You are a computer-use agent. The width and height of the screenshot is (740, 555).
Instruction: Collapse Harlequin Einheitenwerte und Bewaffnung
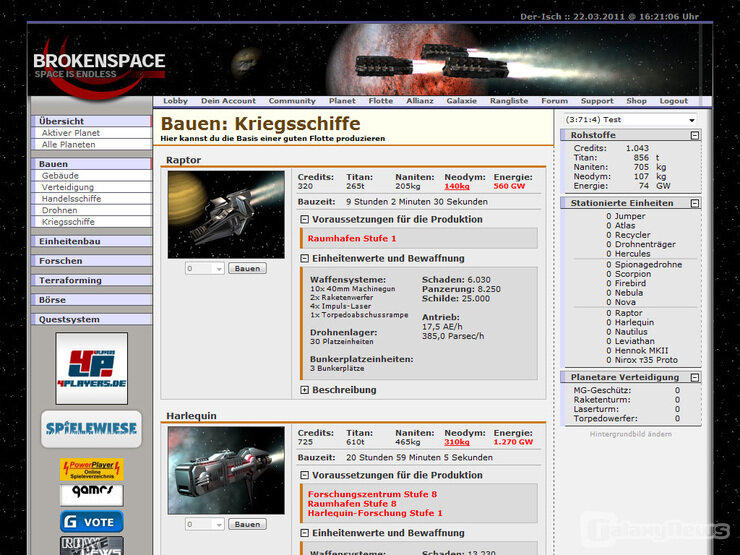pos(305,533)
